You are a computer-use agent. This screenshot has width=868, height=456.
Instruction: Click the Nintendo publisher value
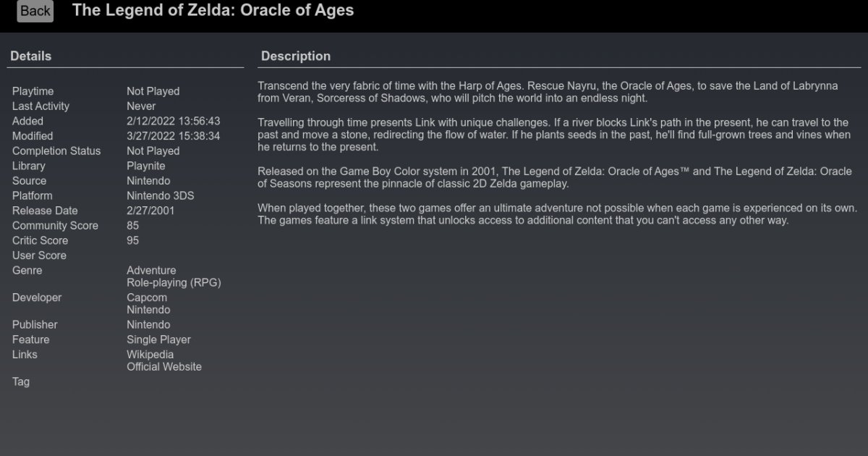point(148,325)
